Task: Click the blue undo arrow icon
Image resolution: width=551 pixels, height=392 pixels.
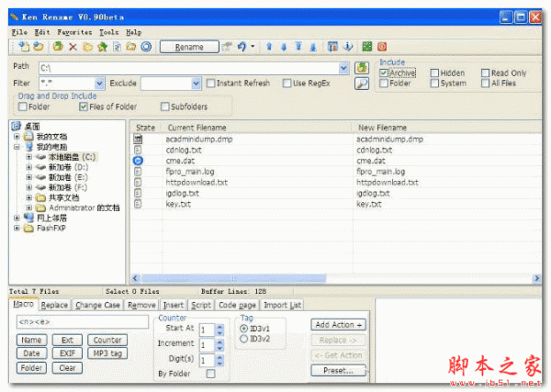Action: coord(242,47)
